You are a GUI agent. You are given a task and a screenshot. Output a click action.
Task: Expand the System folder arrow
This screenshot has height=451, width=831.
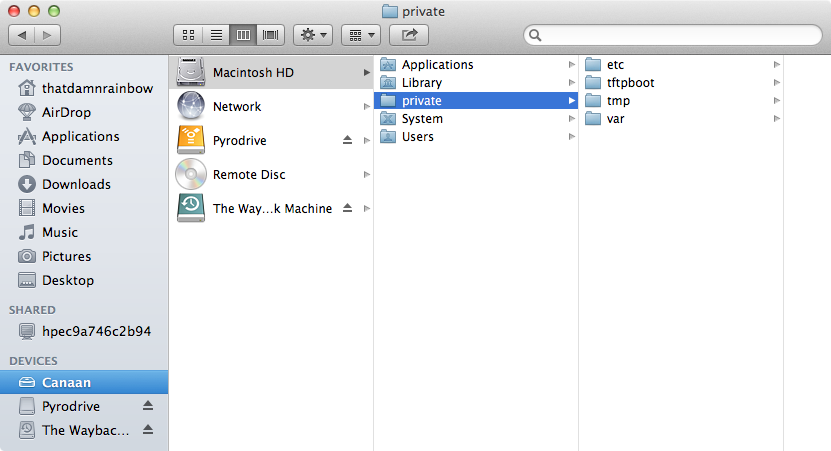click(x=571, y=119)
